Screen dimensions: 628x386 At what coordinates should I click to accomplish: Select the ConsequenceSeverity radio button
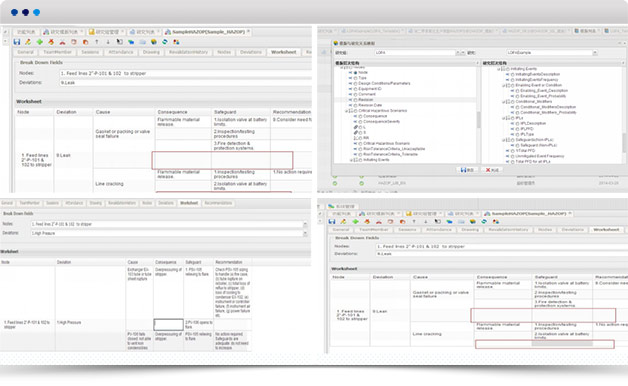[x=360, y=121]
